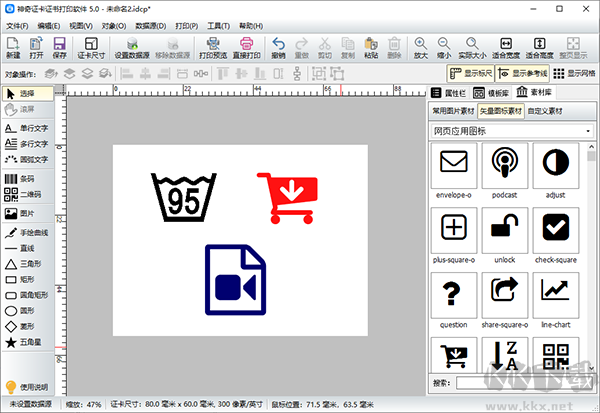Select the 圆弧文字 arc text tool
The image size is (600, 413).
click(x=27, y=160)
